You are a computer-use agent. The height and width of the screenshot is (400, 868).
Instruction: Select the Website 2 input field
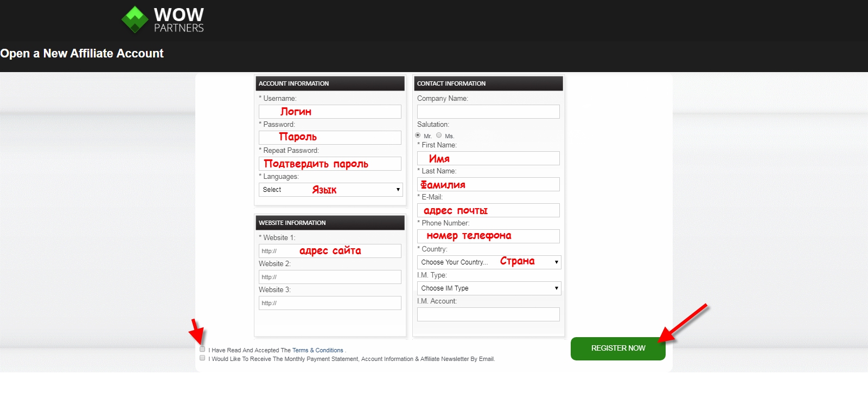330,277
